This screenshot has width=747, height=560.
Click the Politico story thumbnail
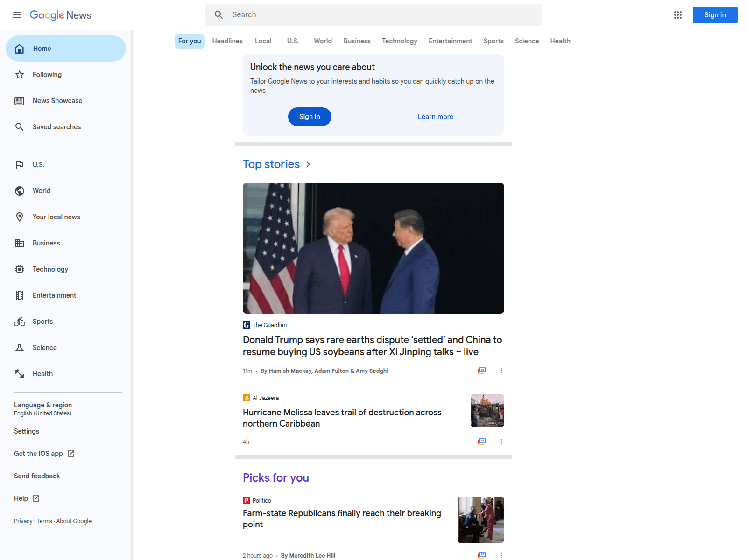pos(481,520)
